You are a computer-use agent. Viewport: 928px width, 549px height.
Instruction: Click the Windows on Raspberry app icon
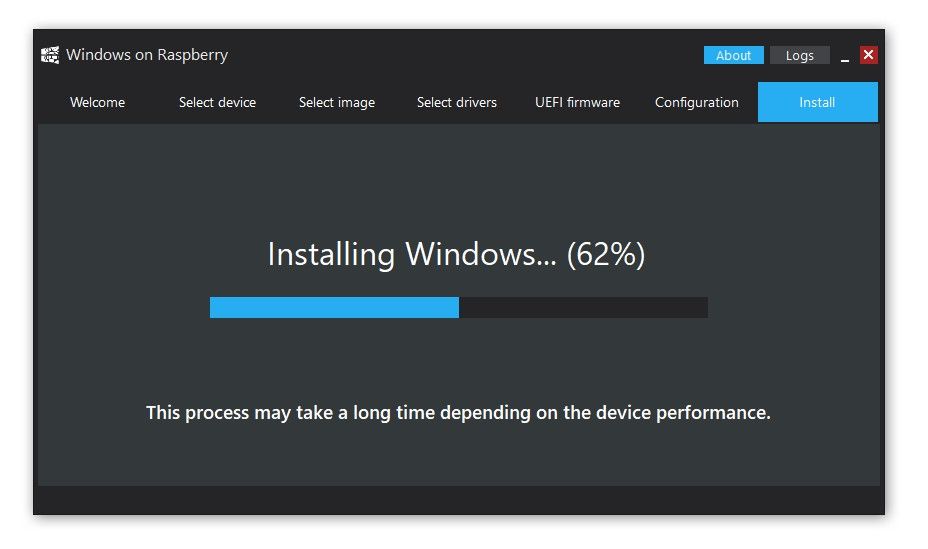coord(50,55)
